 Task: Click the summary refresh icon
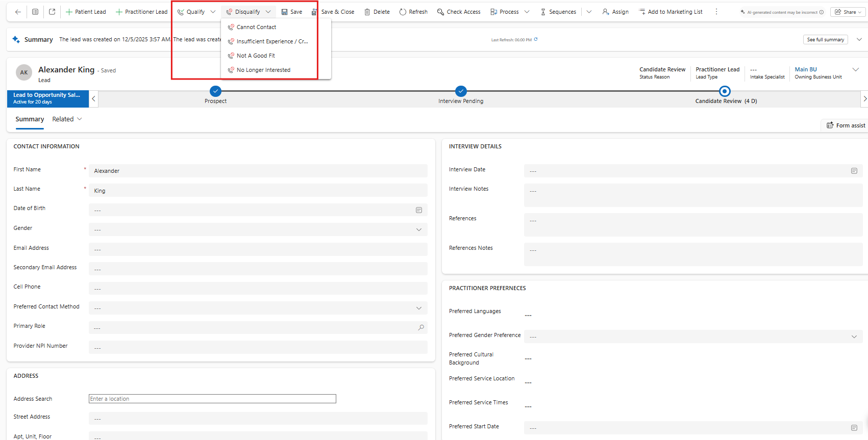coord(536,39)
